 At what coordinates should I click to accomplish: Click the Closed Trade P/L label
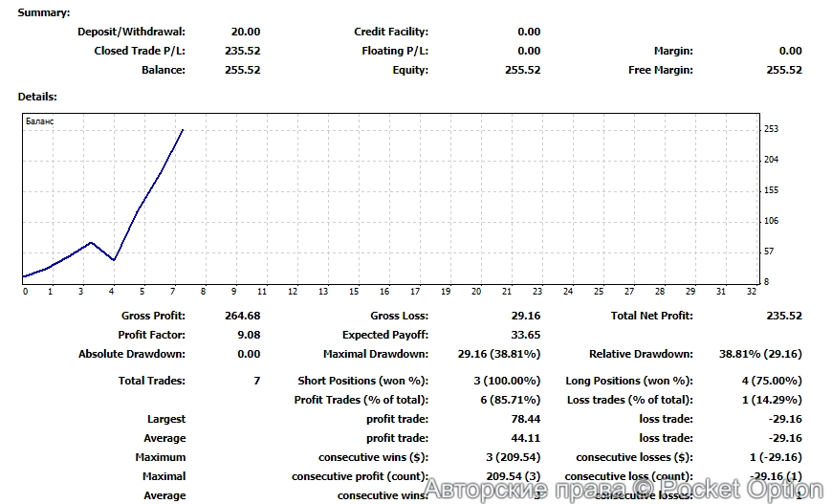tap(140, 51)
